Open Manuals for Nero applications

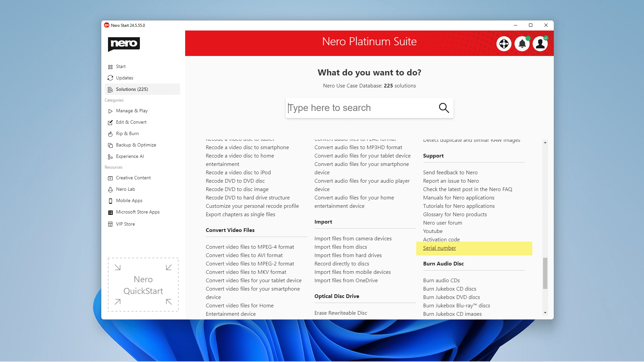[x=459, y=198]
